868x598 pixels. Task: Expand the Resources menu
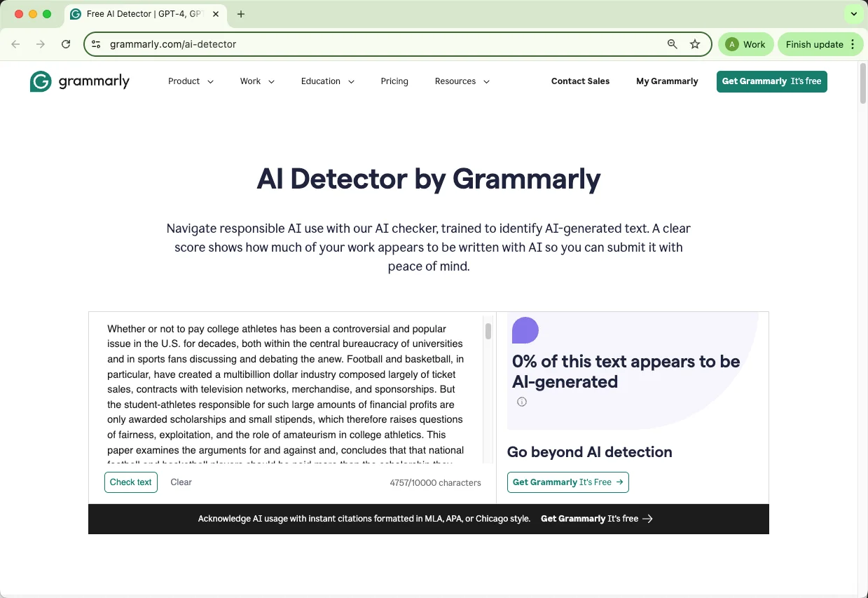click(462, 81)
